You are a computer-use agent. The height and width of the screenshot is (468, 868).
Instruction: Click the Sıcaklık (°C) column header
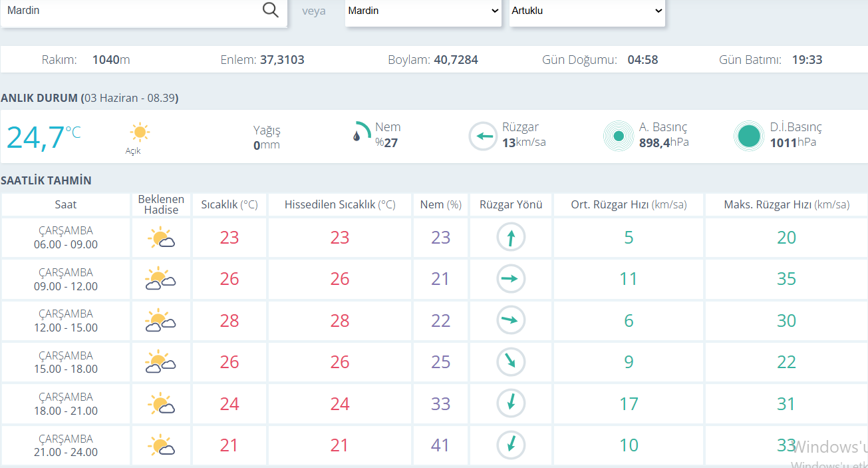coord(229,205)
